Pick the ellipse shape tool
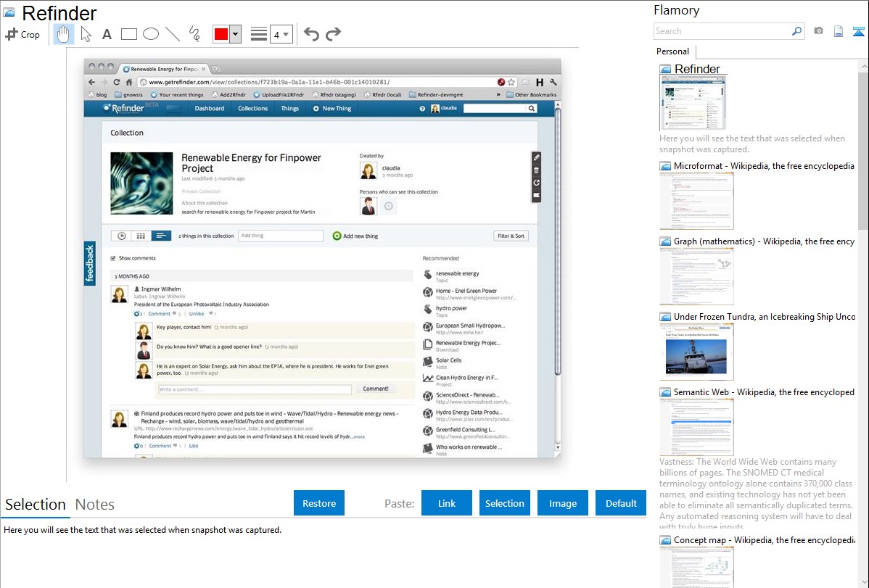The height and width of the screenshot is (588, 869). coord(151,34)
